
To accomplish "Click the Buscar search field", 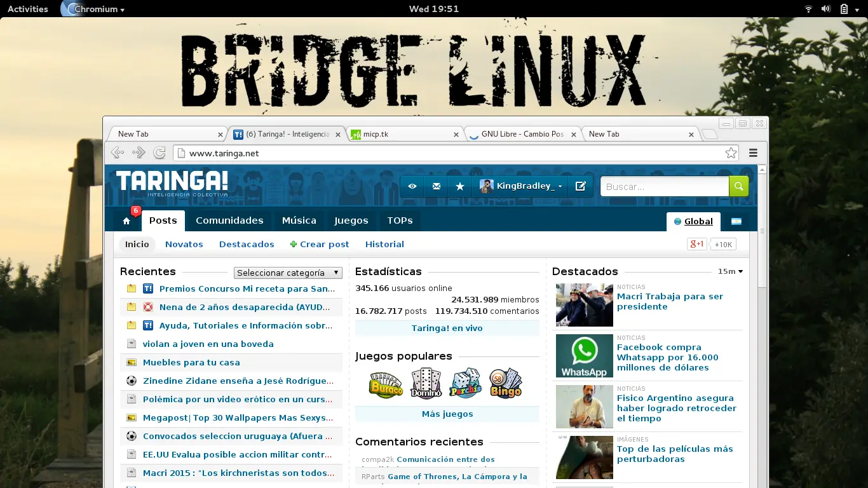I will 665,186.
